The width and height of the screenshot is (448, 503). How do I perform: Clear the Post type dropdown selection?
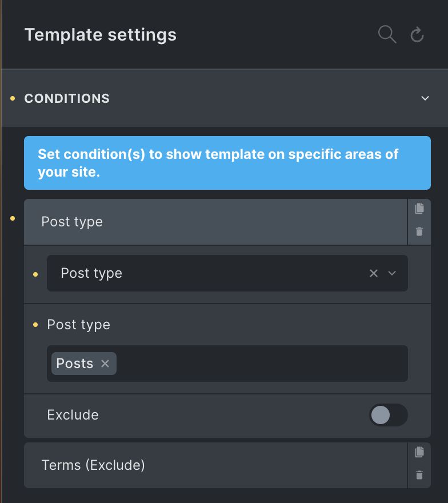pos(374,273)
